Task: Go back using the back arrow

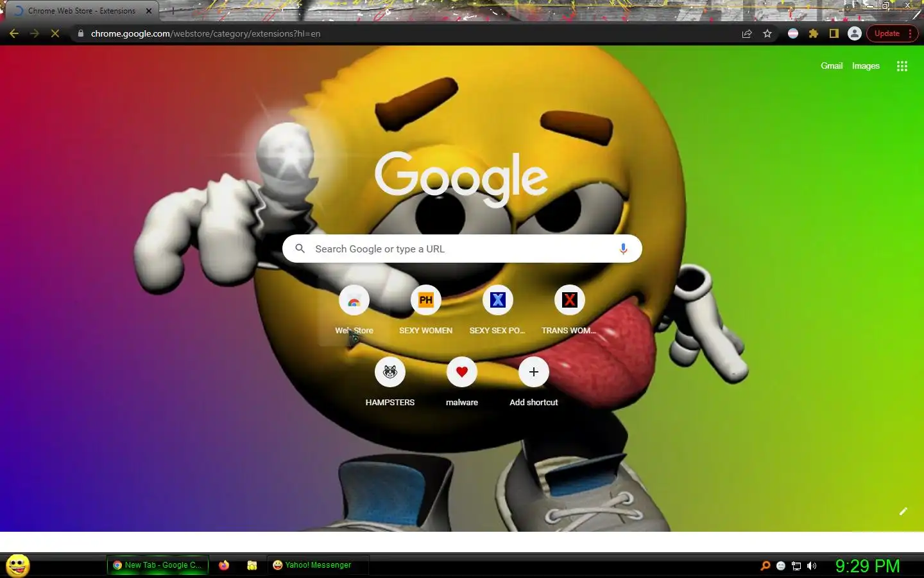Action: 14,33
